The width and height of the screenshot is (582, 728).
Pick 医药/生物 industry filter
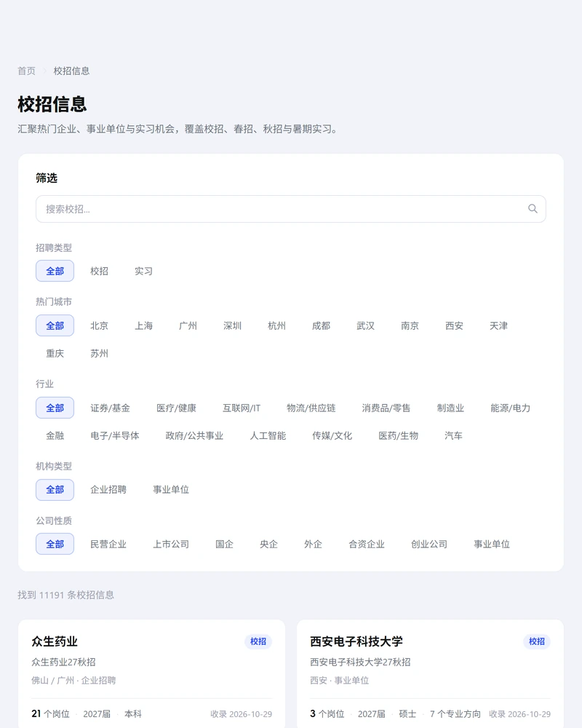tap(398, 436)
